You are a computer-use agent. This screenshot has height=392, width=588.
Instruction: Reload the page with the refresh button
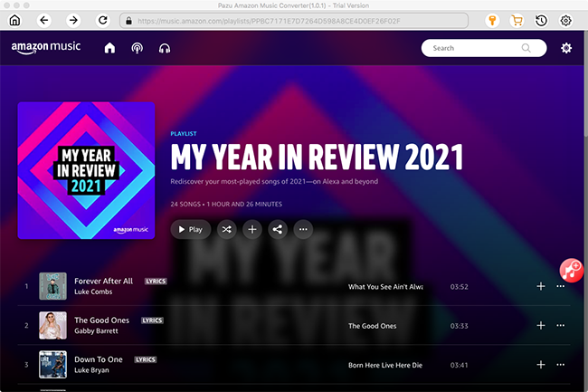[x=103, y=20]
